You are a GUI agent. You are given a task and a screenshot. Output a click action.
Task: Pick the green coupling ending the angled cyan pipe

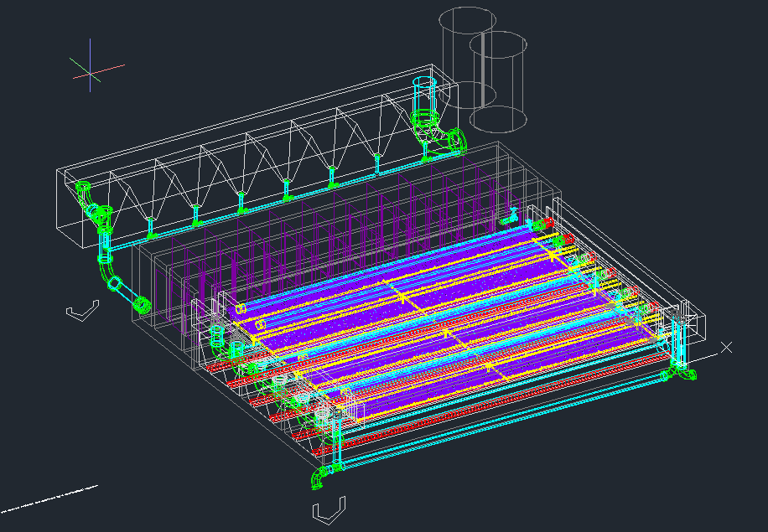(x=143, y=306)
